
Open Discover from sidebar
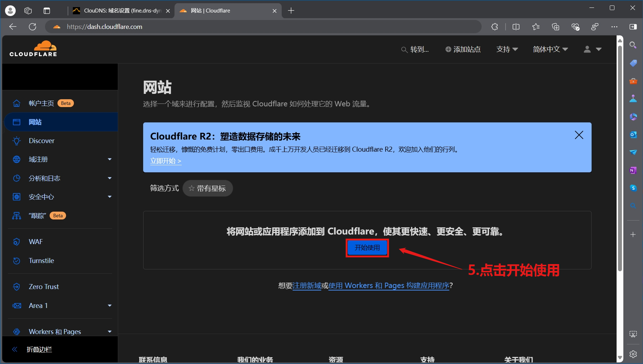pos(41,141)
